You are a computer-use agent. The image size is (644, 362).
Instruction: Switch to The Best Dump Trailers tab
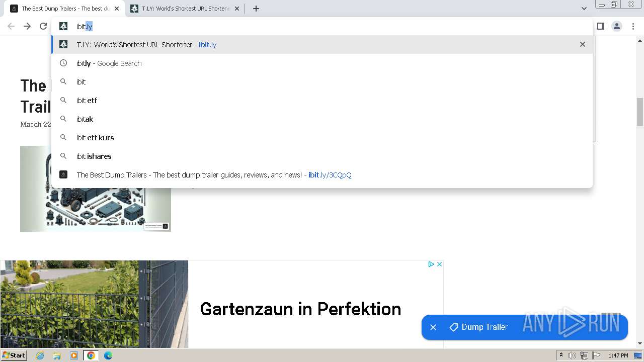pyautogui.click(x=64, y=9)
